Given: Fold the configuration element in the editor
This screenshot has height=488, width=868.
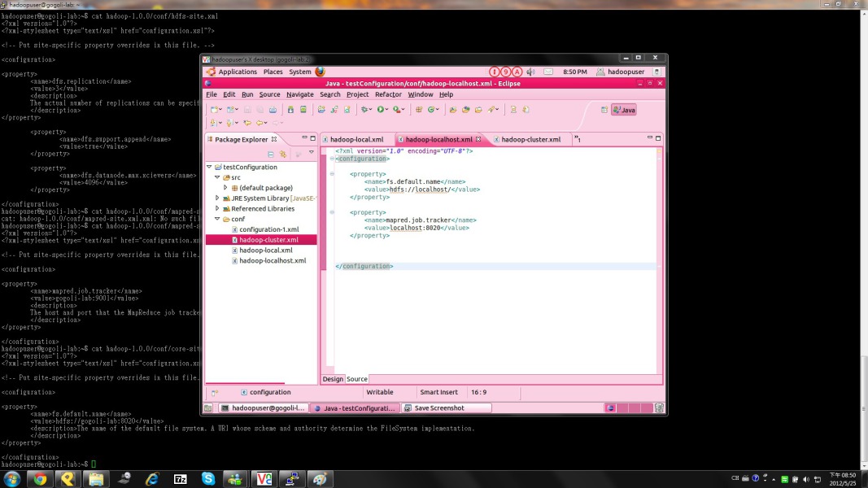Looking at the screenshot, I should (x=332, y=159).
